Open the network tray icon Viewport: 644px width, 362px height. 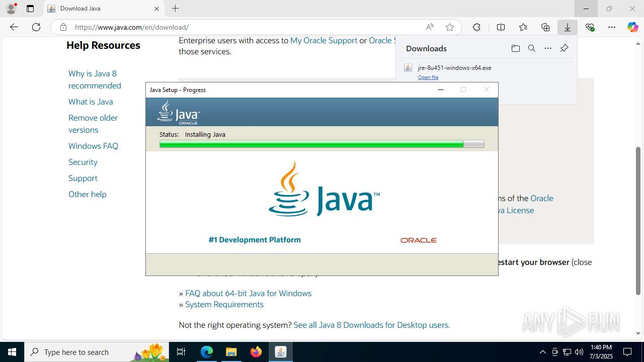click(x=567, y=352)
